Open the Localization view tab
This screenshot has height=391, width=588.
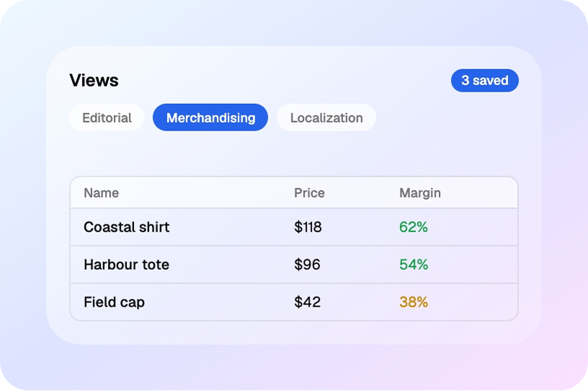326,118
